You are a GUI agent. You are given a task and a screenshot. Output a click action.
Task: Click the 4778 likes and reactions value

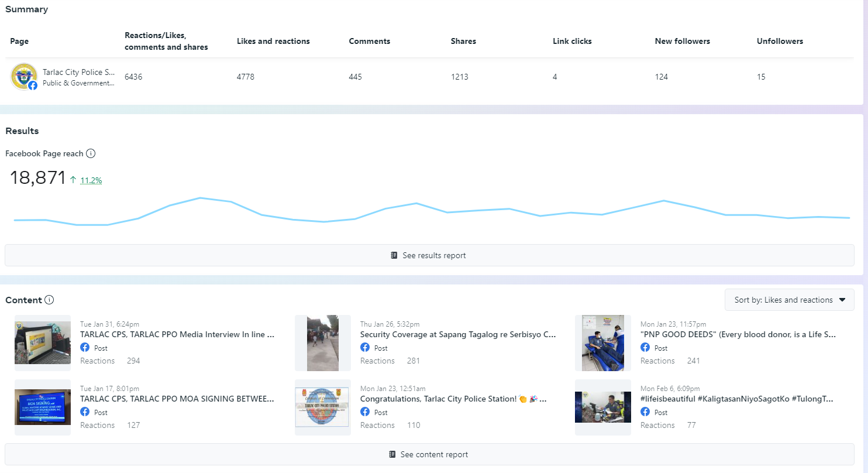point(246,77)
